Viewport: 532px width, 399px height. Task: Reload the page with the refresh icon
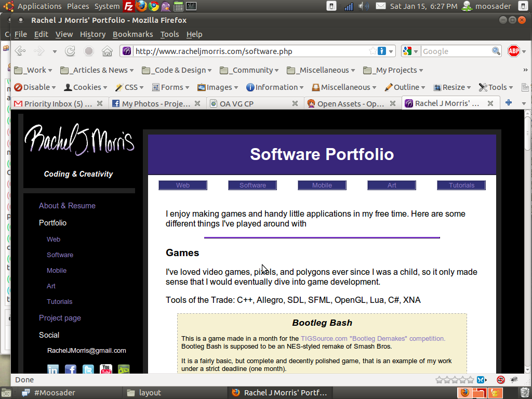click(70, 51)
